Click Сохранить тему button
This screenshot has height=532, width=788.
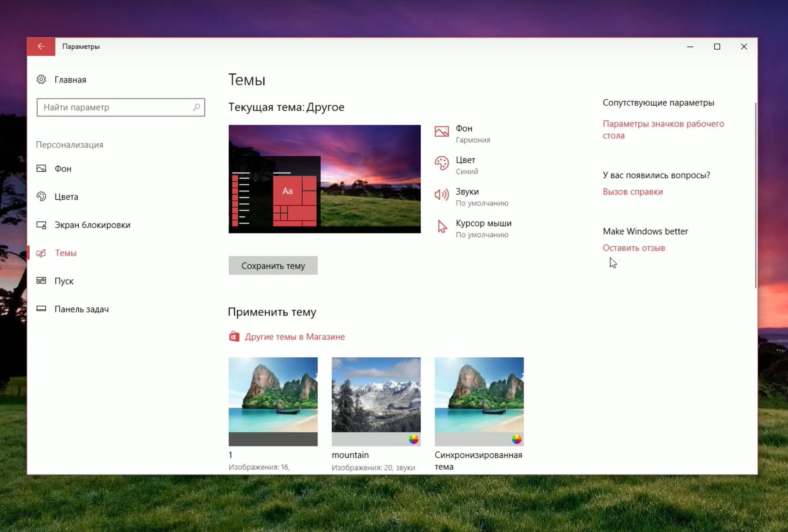pos(273,265)
